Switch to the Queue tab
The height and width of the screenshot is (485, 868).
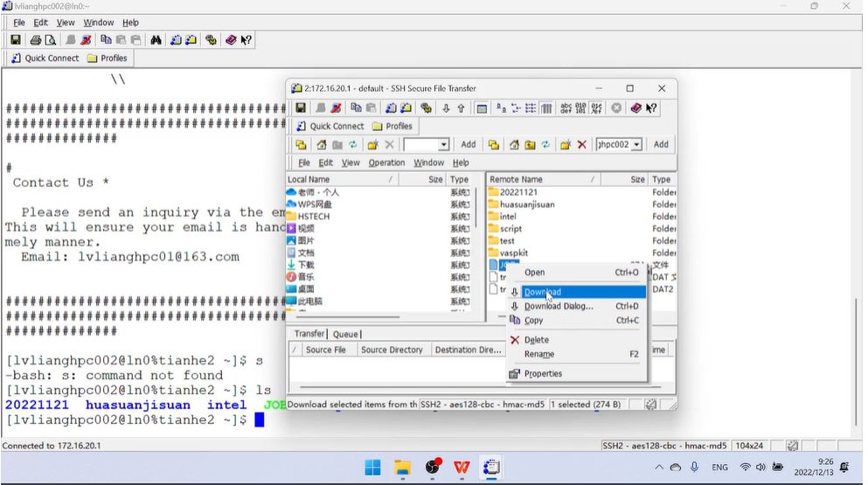coord(345,335)
